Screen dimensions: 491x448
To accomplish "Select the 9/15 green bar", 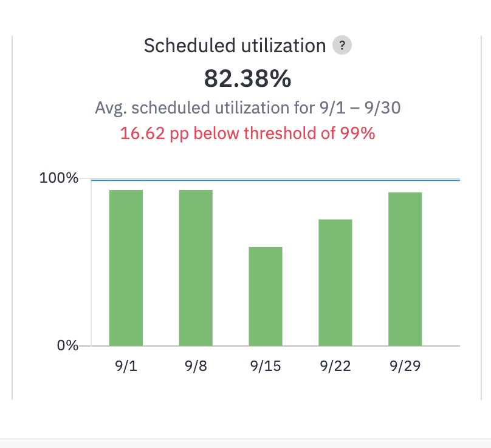I will [x=266, y=296].
